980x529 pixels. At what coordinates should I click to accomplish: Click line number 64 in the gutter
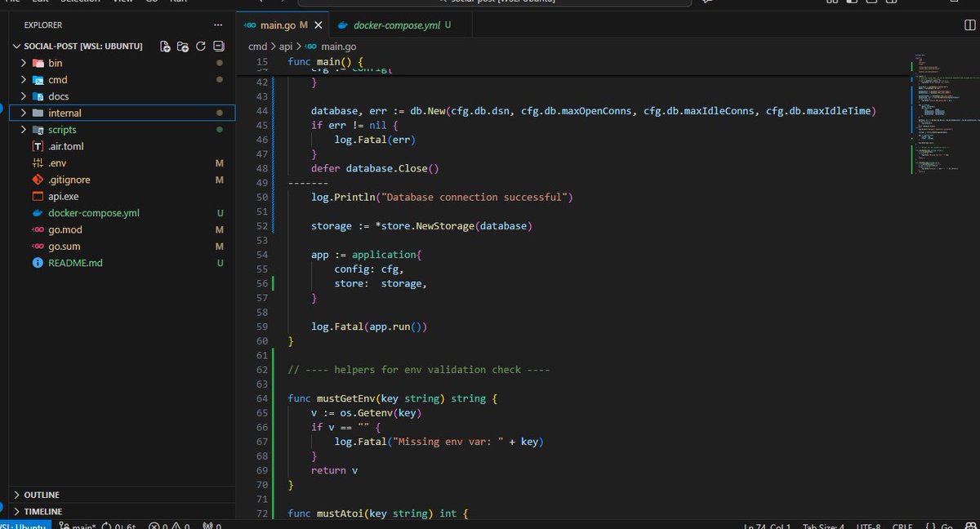click(261, 398)
